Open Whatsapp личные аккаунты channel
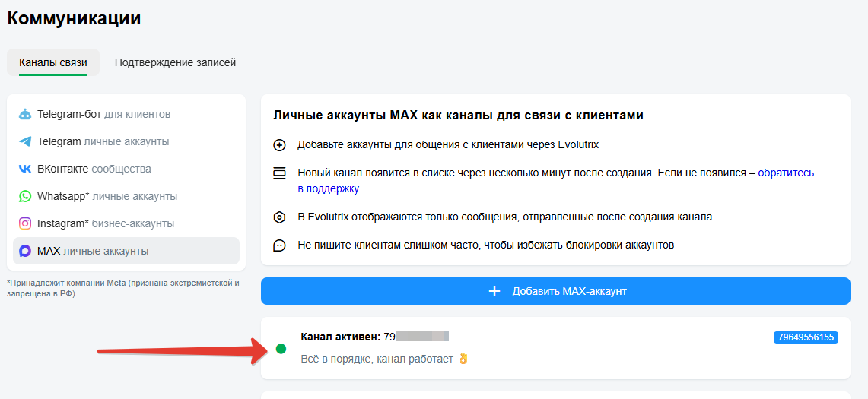The height and width of the screenshot is (399, 868). tap(107, 197)
